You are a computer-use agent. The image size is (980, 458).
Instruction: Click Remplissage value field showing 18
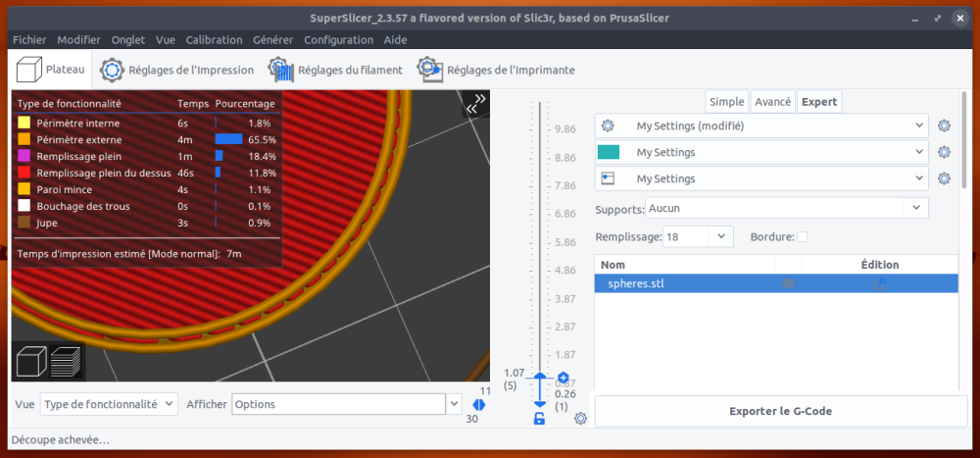click(686, 236)
